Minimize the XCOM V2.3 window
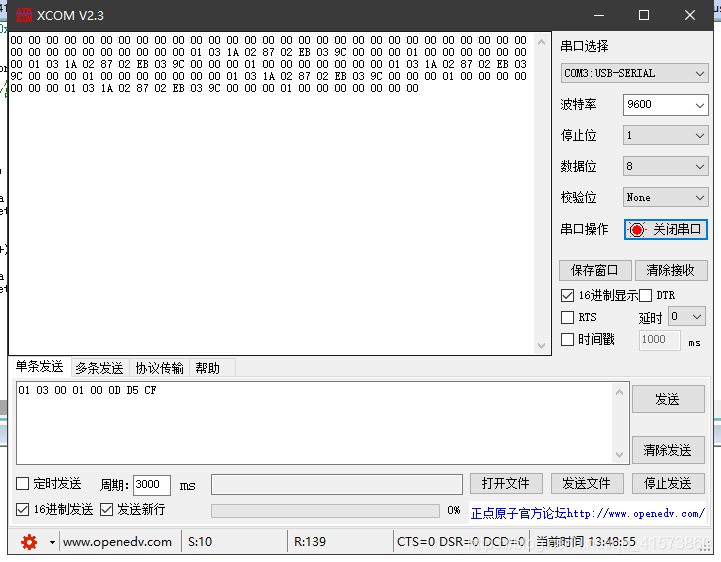 pyautogui.click(x=599, y=15)
